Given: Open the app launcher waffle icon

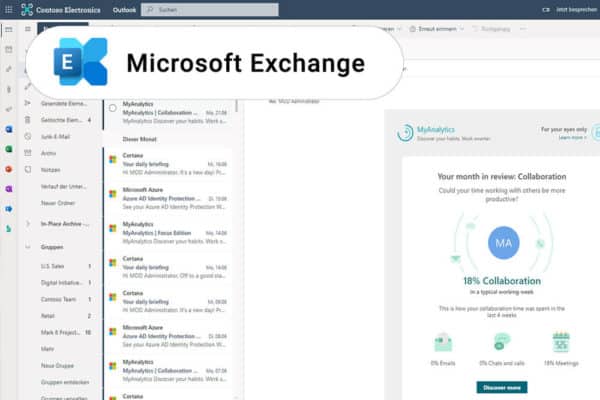Looking at the screenshot, I should coord(8,10).
